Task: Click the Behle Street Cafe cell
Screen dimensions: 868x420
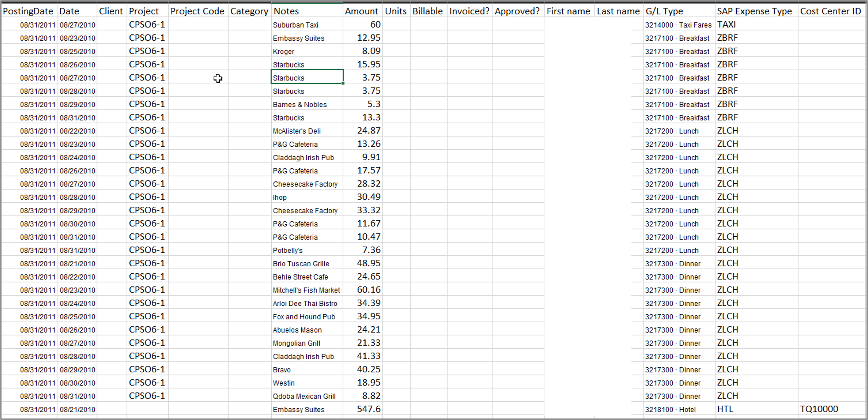Action: [307, 276]
